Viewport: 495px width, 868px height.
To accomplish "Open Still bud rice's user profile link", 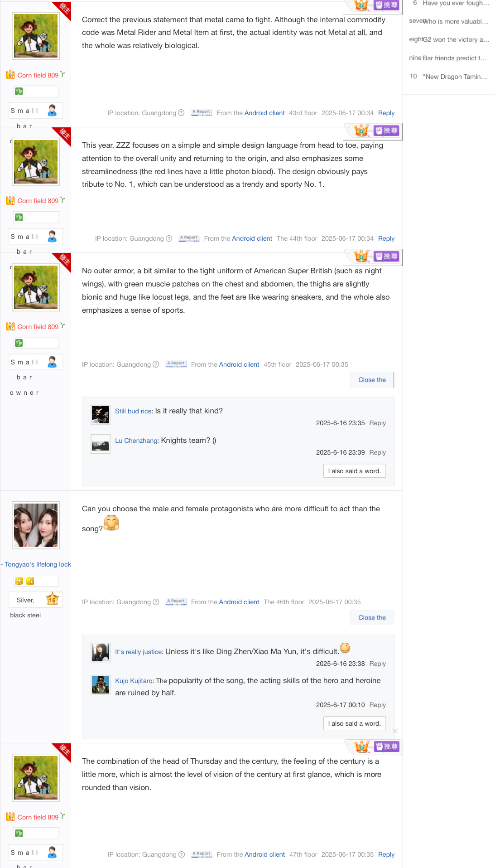I will pos(133,411).
